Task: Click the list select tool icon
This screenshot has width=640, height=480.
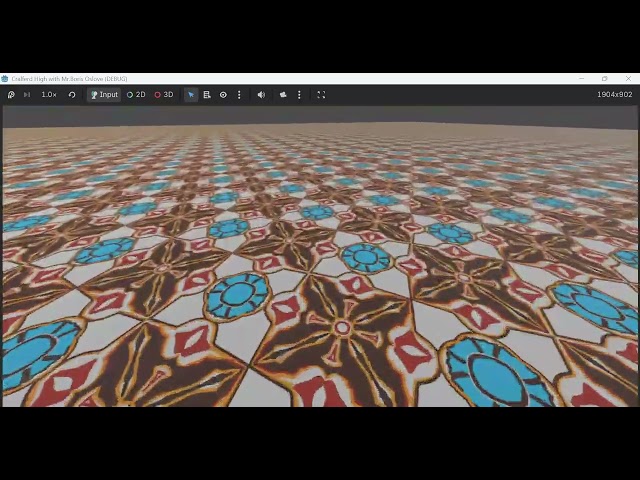Action: click(x=207, y=95)
